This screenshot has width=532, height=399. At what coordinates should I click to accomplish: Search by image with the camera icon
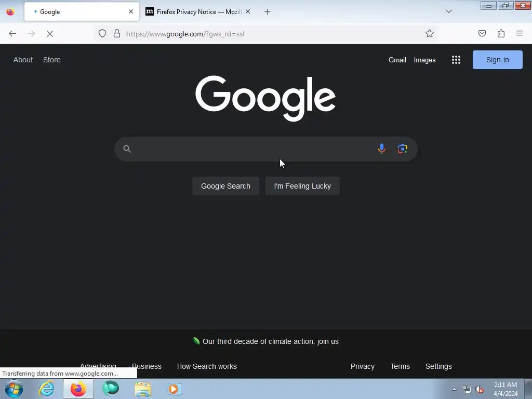403,149
